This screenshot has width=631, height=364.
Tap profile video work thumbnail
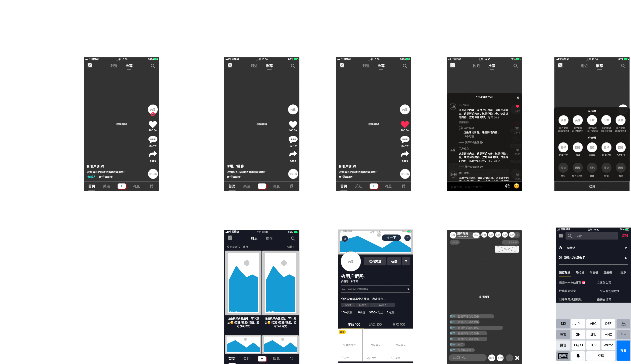click(375, 345)
